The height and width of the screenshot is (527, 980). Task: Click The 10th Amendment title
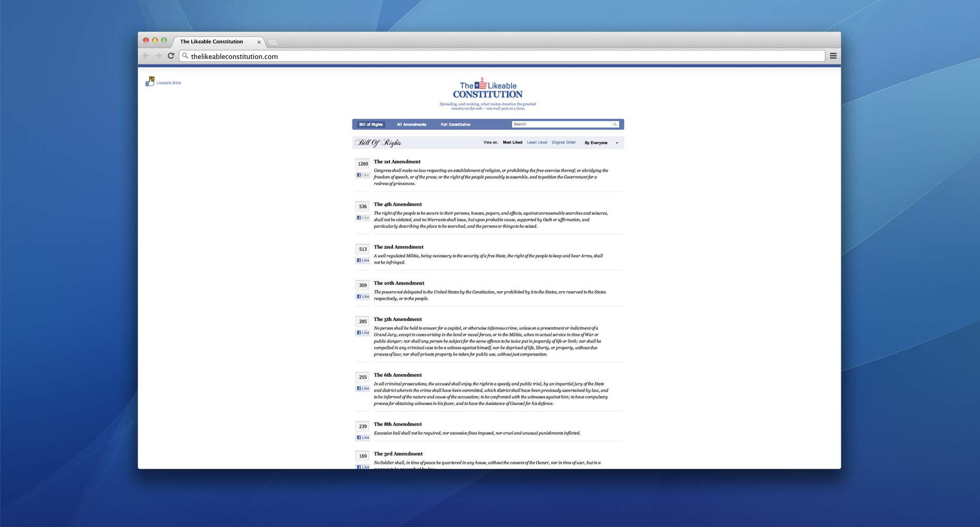399,283
